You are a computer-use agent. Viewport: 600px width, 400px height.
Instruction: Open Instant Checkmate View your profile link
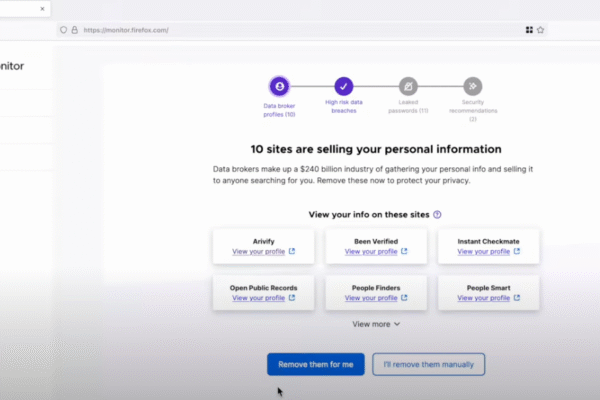483,252
